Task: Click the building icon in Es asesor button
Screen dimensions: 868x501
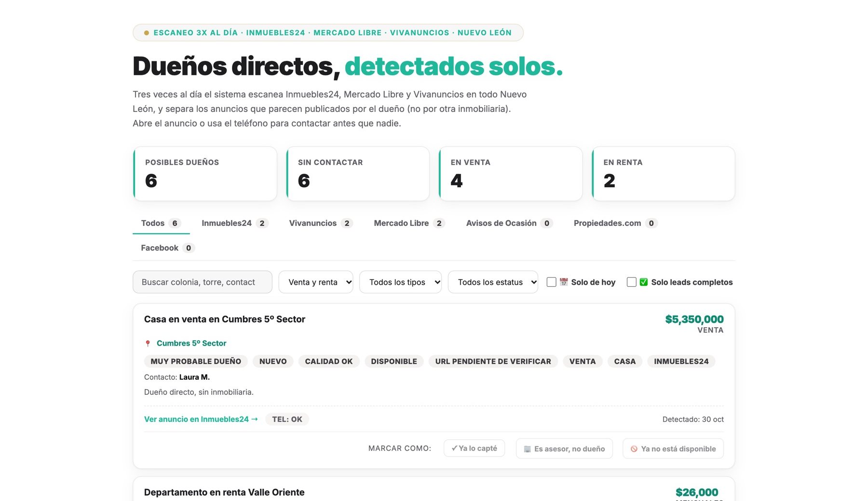Action: 527,449
